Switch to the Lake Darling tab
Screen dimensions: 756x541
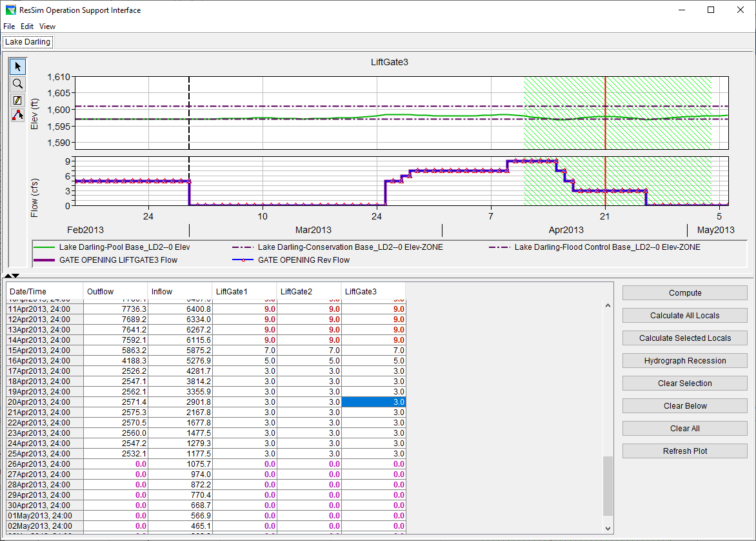tap(28, 42)
